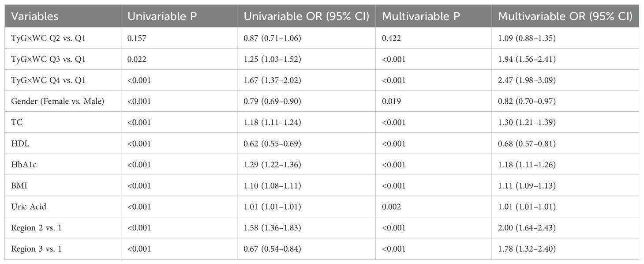The width and height of the screenshot is (644, 264).
Task: Select the HbA1c row label
Action: [22, 164]
